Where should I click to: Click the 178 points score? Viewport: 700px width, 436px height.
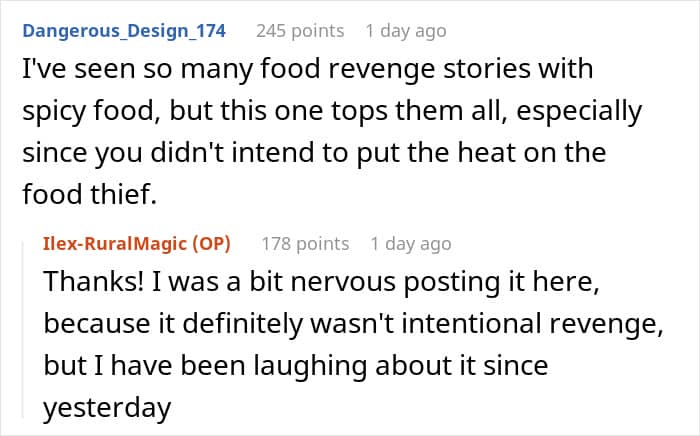pyautogui.click(x=305, y=244)
